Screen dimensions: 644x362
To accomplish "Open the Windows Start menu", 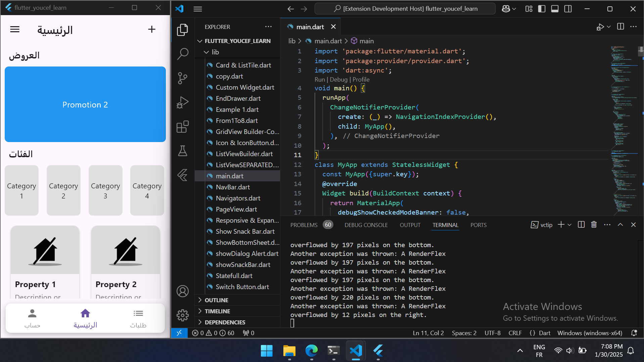I will click(x=267, y=351).
